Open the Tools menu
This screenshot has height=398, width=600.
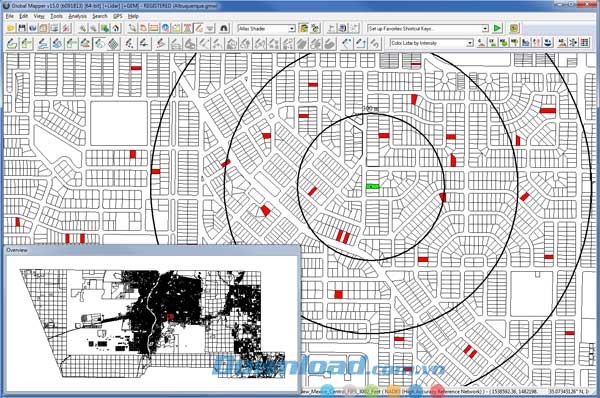[56, 16]
